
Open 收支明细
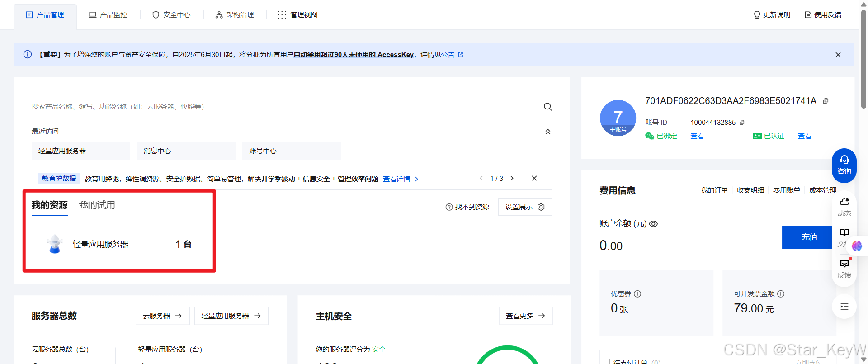click(x=750, y=190)
